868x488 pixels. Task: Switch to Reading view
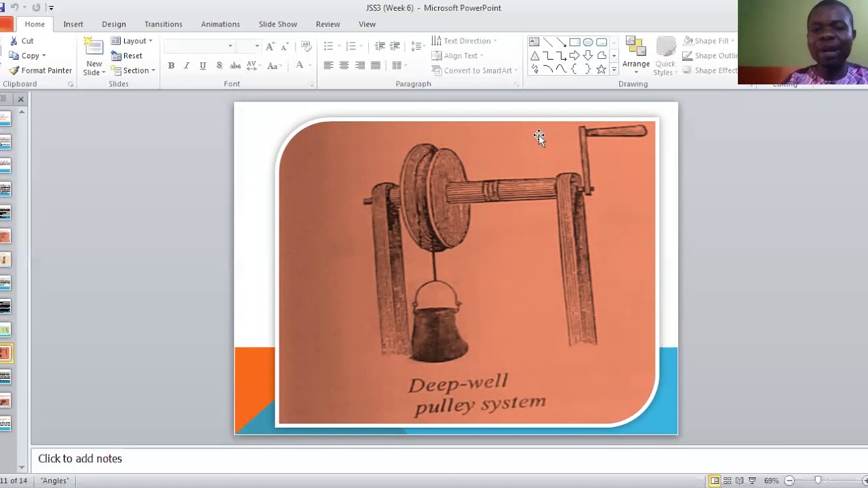coord(740,481)
